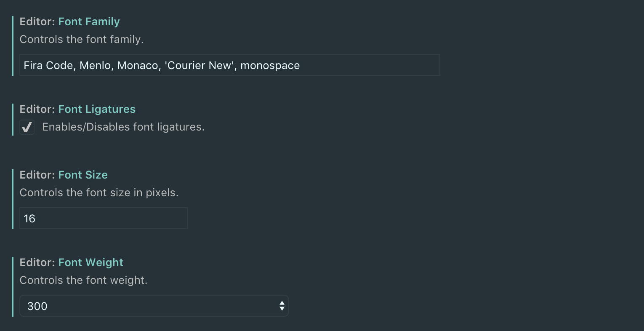Click "Editor:" prefix before Font Size

pos(37,175)
